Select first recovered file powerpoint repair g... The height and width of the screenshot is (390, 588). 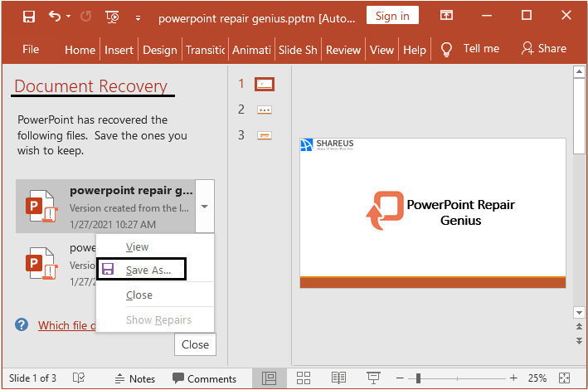105,207
